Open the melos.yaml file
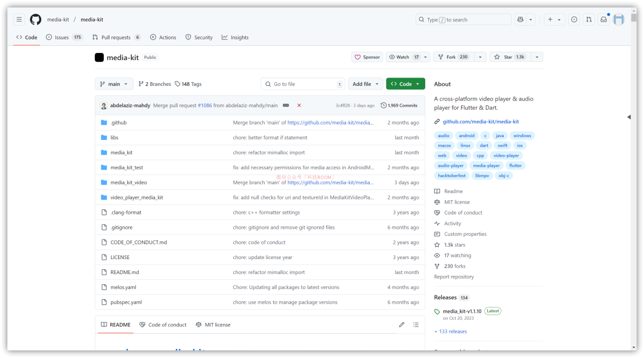The image size is (644, 358). click(x=123, y=288)
